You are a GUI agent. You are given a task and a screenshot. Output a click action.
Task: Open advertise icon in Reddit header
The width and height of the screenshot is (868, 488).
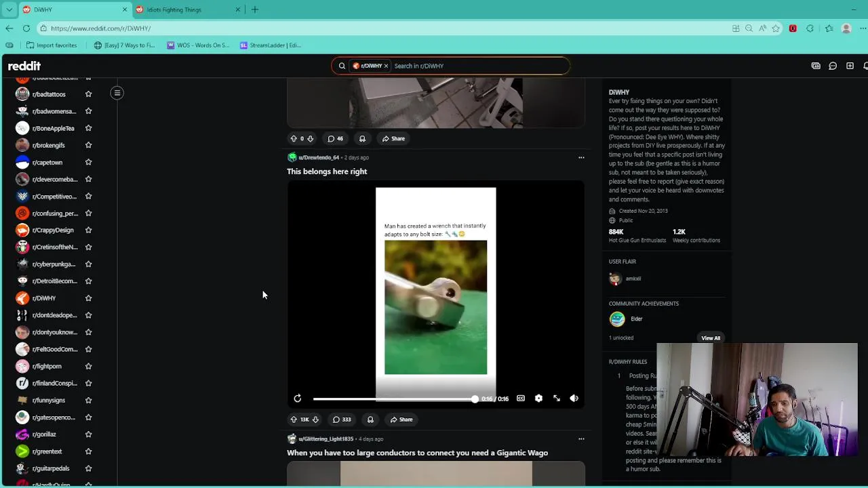[816, 66]
